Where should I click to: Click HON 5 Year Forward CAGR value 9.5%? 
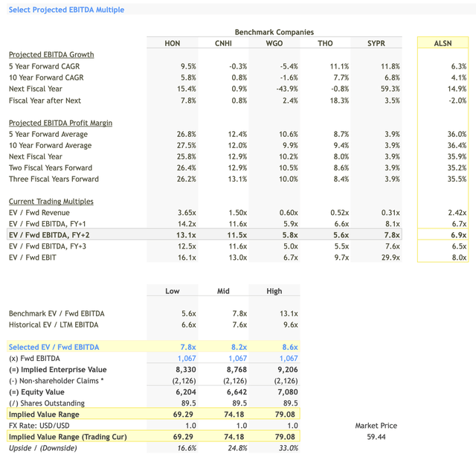[x=188, y=66]
